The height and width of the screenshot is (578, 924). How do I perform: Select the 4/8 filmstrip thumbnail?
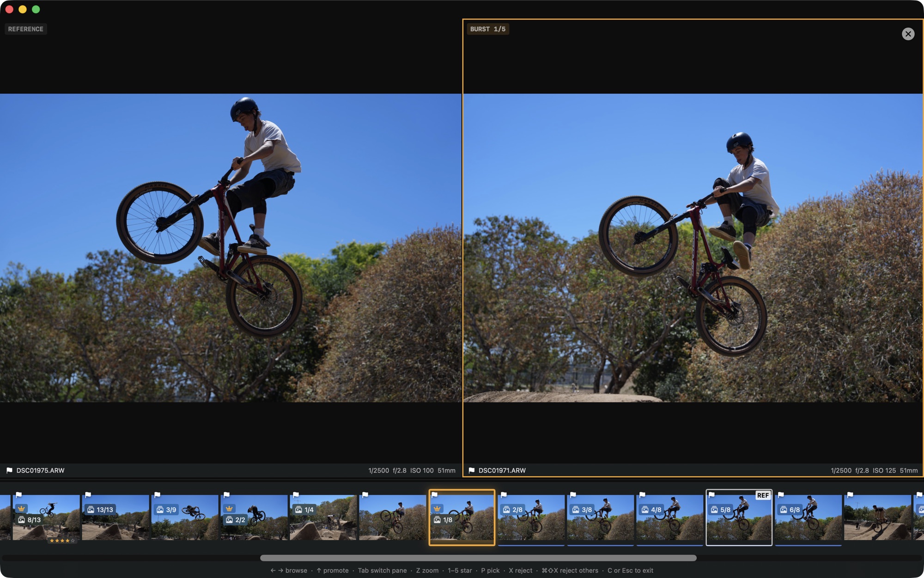coord(670,517)
